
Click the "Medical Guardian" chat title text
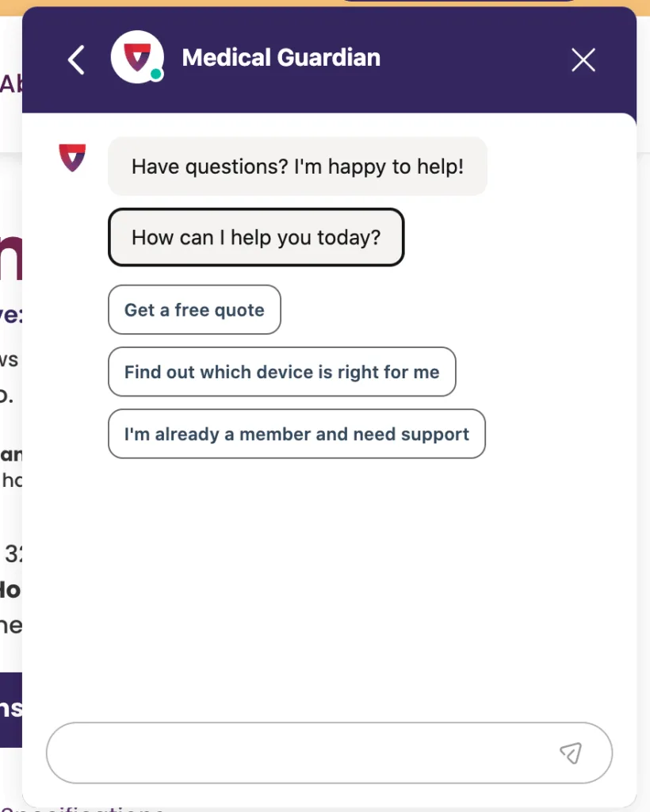coord(281,58)
